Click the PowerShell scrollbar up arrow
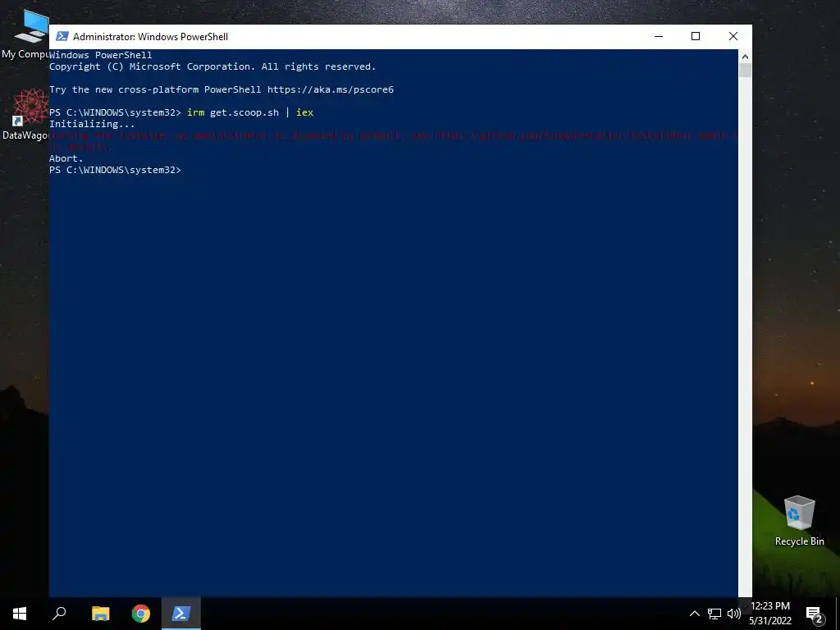The height and width of the screenshot is (630, 840). tap(745, 57)
